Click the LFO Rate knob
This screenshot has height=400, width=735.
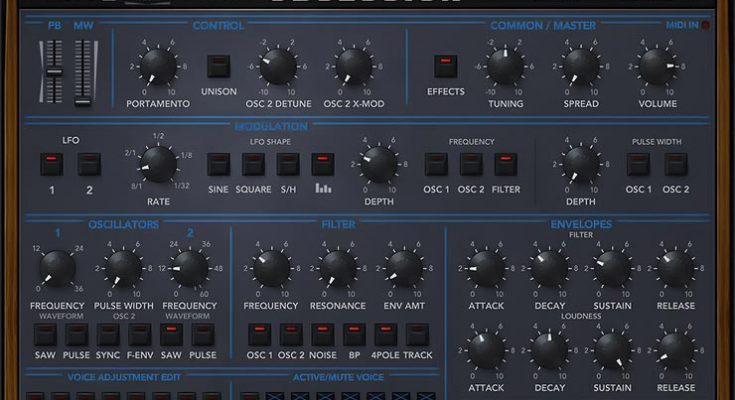click(x=158, y=164)
